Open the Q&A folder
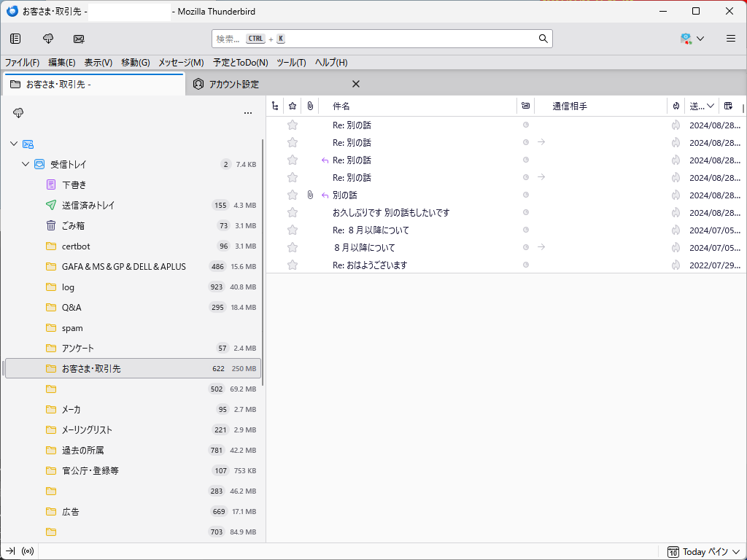 tap(133, 307)
